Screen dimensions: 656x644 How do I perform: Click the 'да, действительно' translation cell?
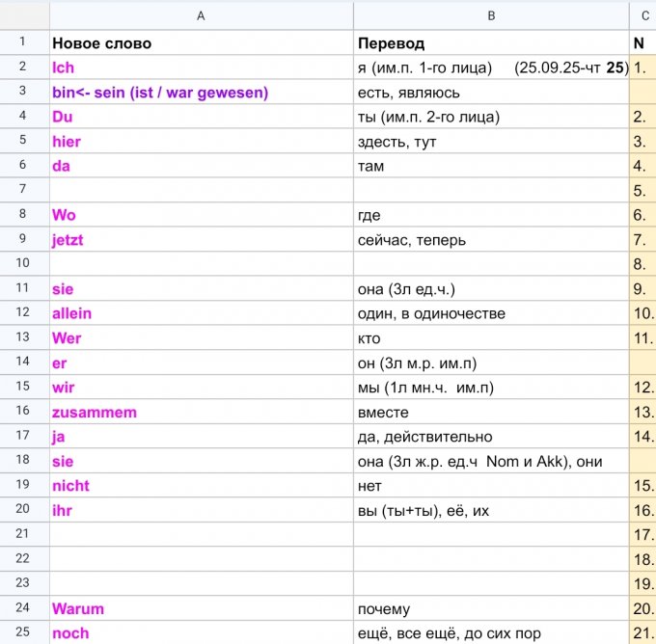[491, 437]
